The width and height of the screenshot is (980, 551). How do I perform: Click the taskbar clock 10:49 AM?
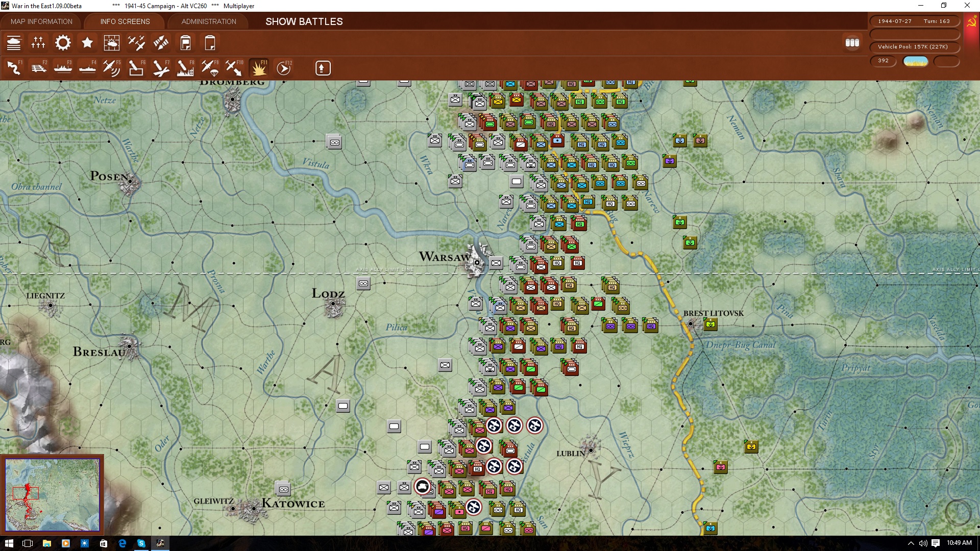959,543
